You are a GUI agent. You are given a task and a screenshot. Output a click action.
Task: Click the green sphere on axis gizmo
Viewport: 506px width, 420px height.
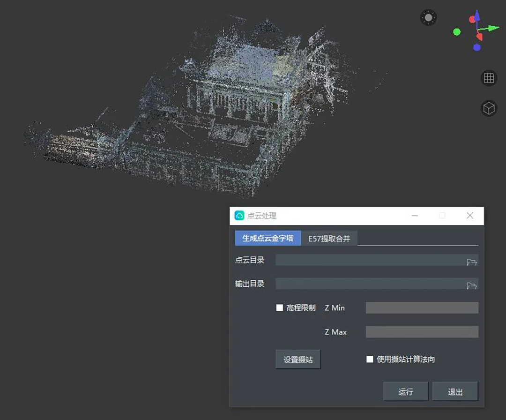tap(457, 32)
